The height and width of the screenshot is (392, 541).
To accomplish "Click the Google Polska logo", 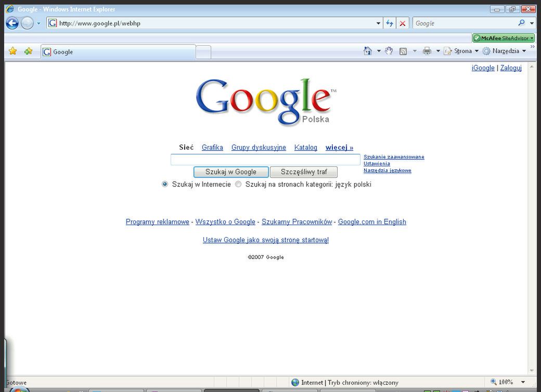I will 266,102.
